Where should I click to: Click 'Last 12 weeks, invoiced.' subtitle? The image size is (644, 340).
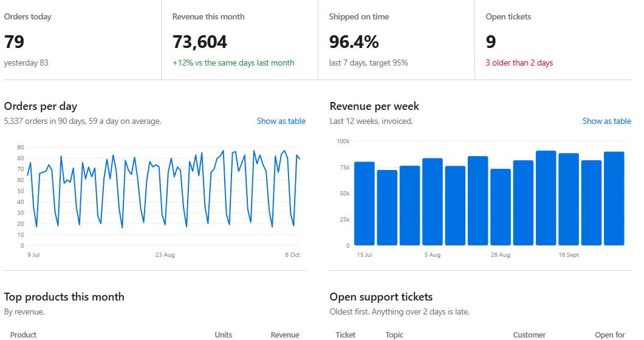371,121
